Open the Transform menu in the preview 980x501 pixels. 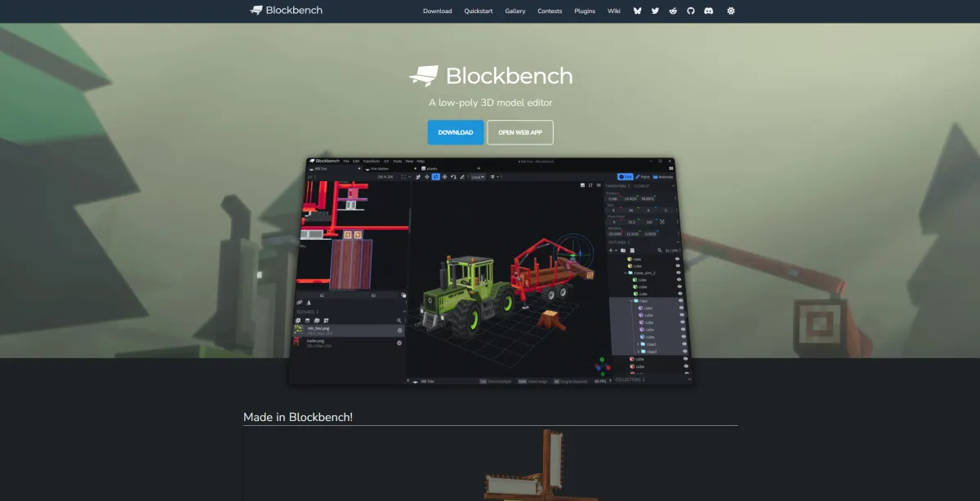(x=372, y=161)
